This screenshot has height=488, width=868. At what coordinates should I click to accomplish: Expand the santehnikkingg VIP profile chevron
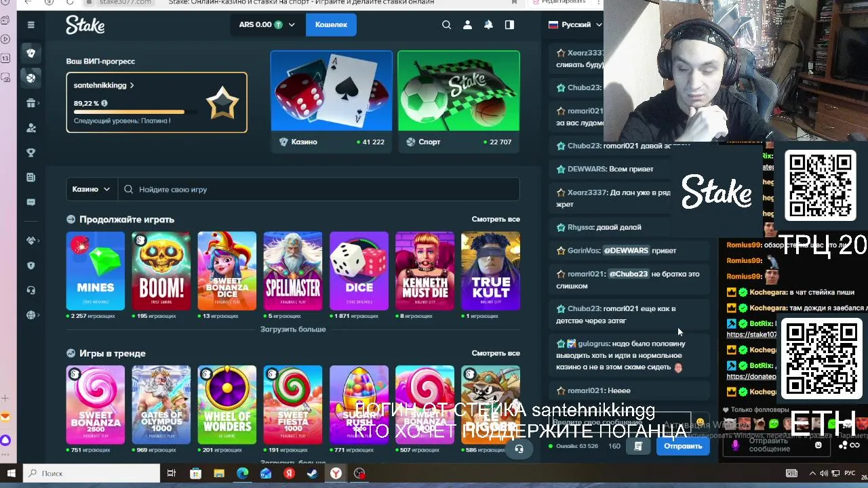132,86
